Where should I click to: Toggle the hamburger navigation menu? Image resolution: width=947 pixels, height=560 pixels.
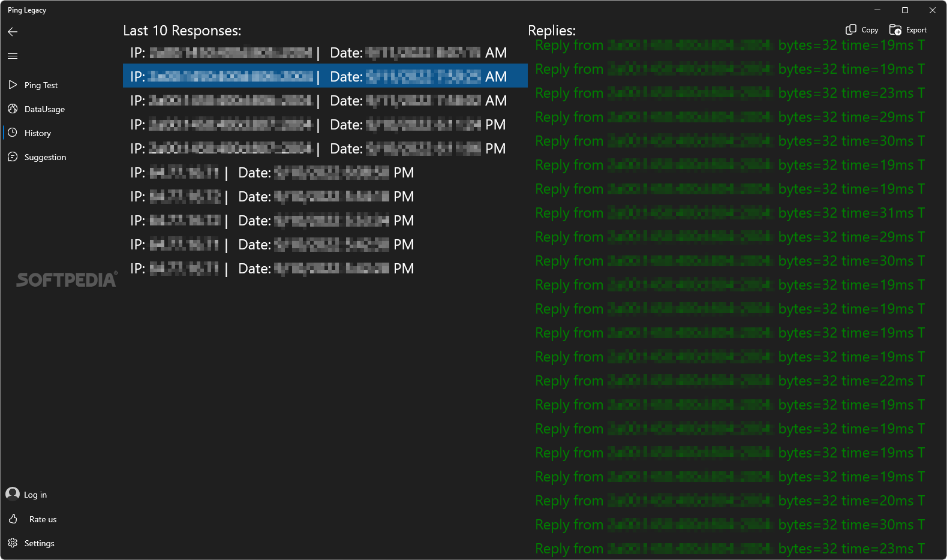point(13,56)
